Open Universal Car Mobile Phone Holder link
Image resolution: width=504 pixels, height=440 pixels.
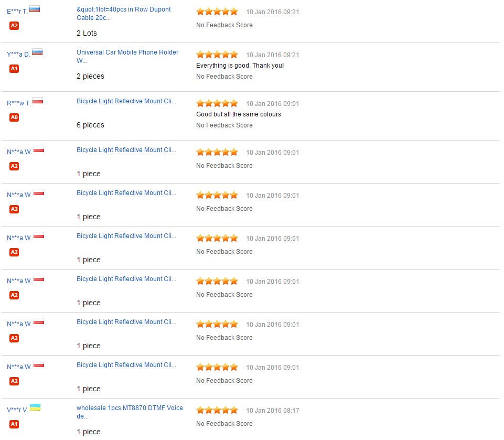point(127,56)
